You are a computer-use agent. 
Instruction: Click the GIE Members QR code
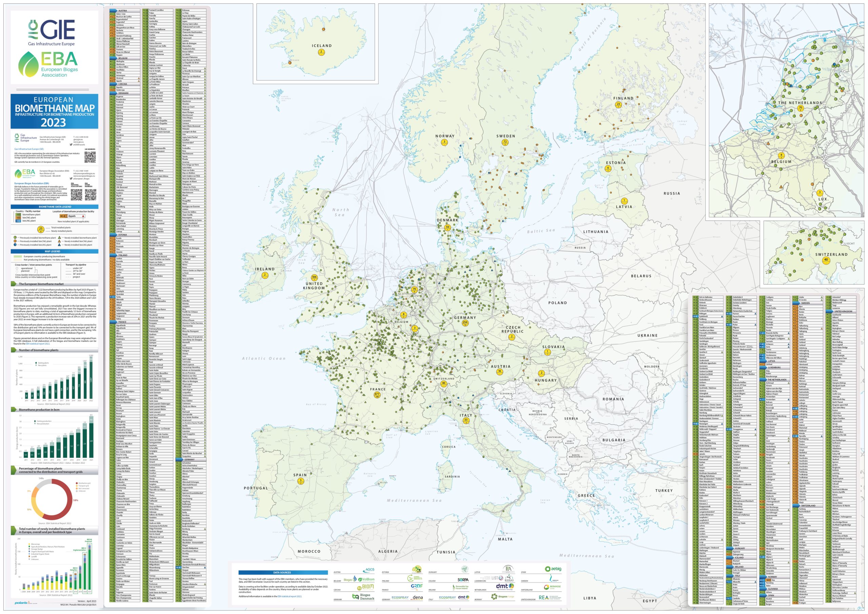click(x=90, y=157)
